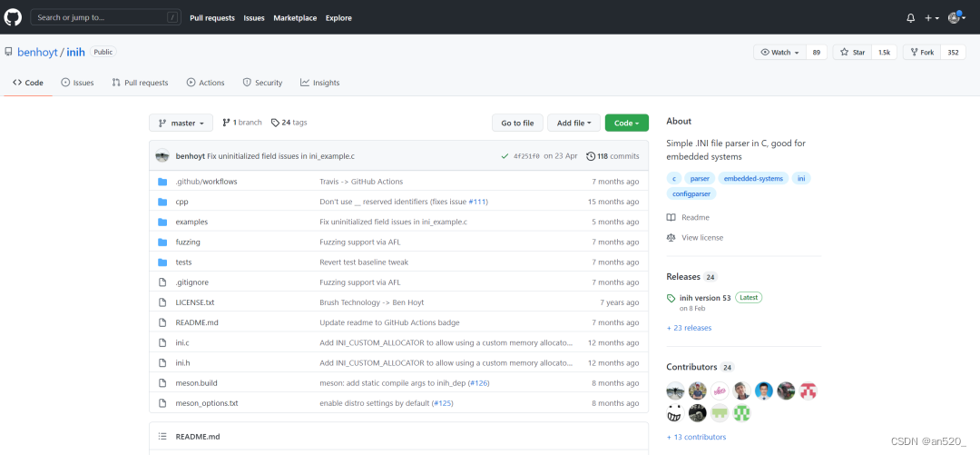Open the meson.build file
Viewport: 980px width, 455px height.
point(196,382)
